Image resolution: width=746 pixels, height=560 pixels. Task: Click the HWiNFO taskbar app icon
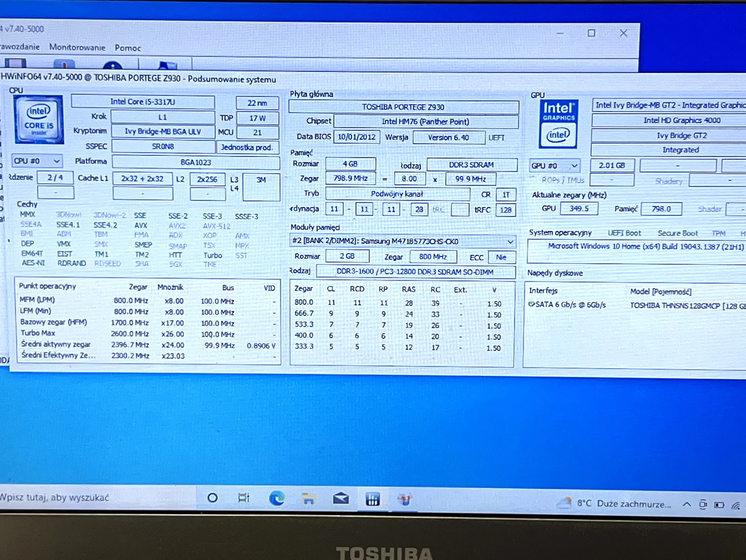(x=372, y=499)
